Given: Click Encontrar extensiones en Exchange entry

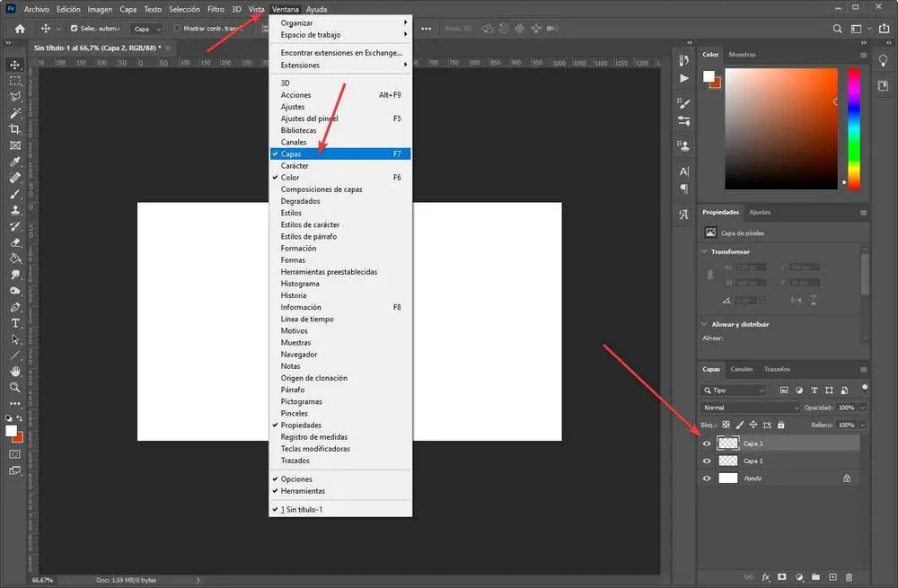Looking at the screenshot, I should (x=340, y=53).
